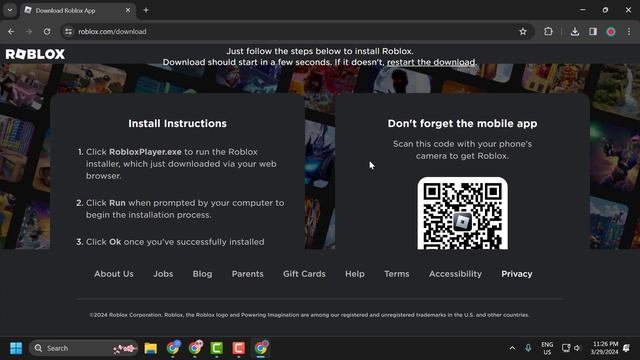Open the Chrome extensions puzzle icon
The height and width of the screenshot is (360, 640).
point(548,31)
